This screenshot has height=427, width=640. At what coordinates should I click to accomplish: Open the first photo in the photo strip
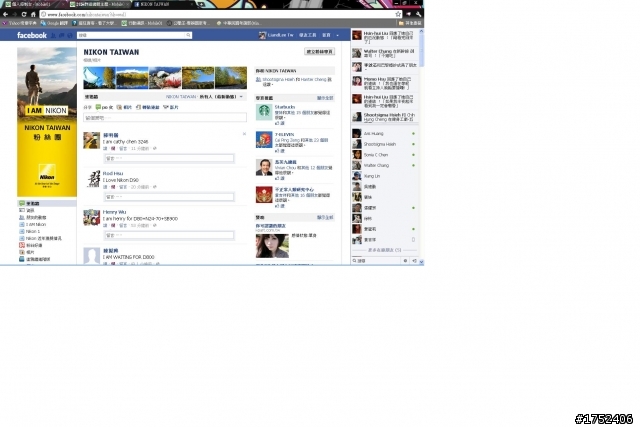coord(99,78)
